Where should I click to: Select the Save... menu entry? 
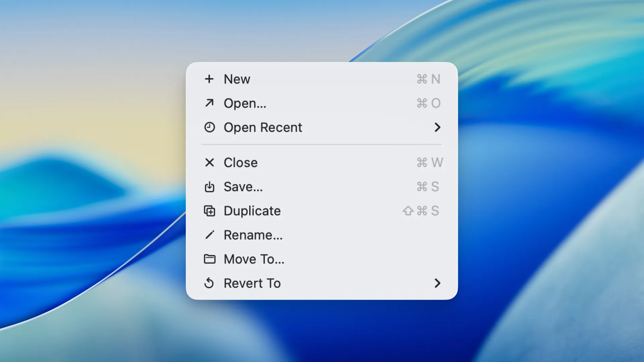click(x=243, y=187)
